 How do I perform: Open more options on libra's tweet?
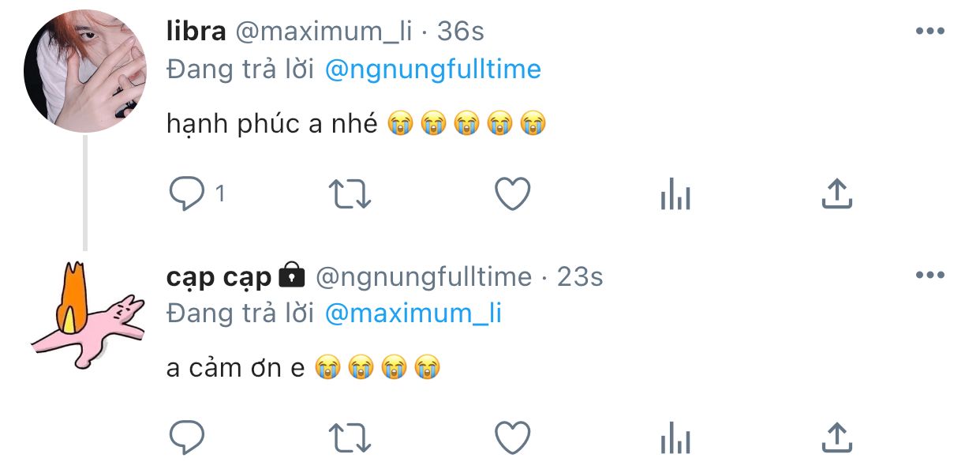pyautogui.click(x=930, y=32)
